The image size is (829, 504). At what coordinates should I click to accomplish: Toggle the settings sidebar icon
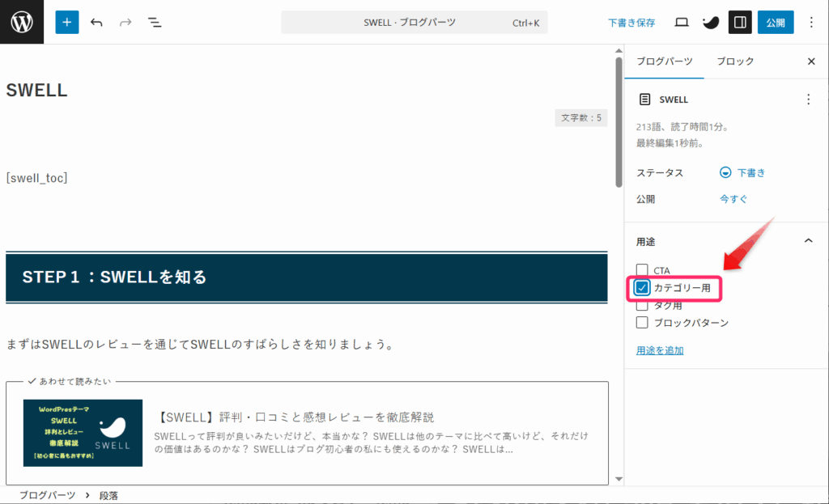pyautogui.click(x=740, y=22)
